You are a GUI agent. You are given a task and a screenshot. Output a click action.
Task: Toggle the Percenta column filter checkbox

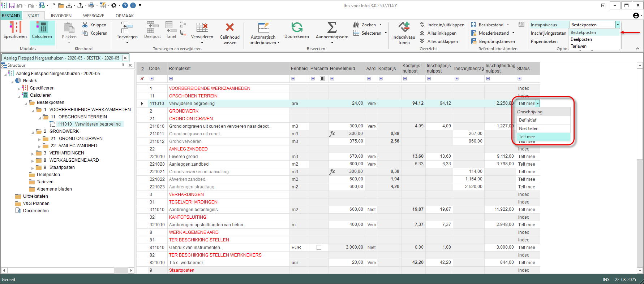pyautogui.click(x=322, y=79)
